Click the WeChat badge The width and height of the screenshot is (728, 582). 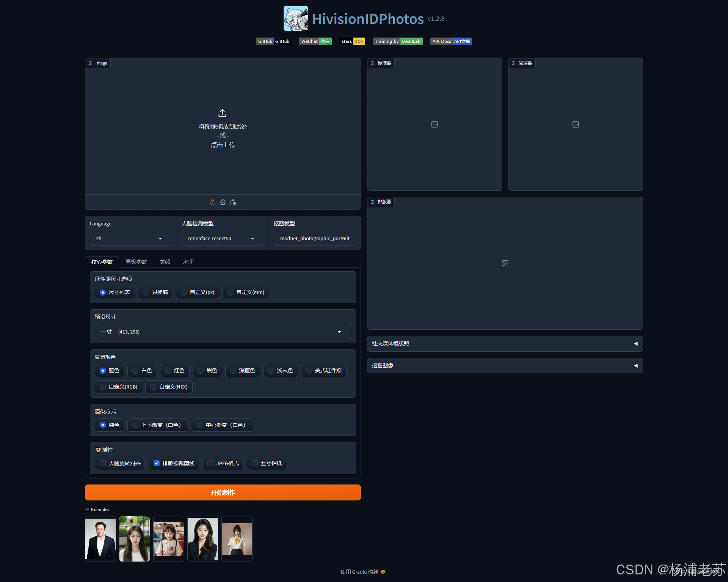(315, 41)
